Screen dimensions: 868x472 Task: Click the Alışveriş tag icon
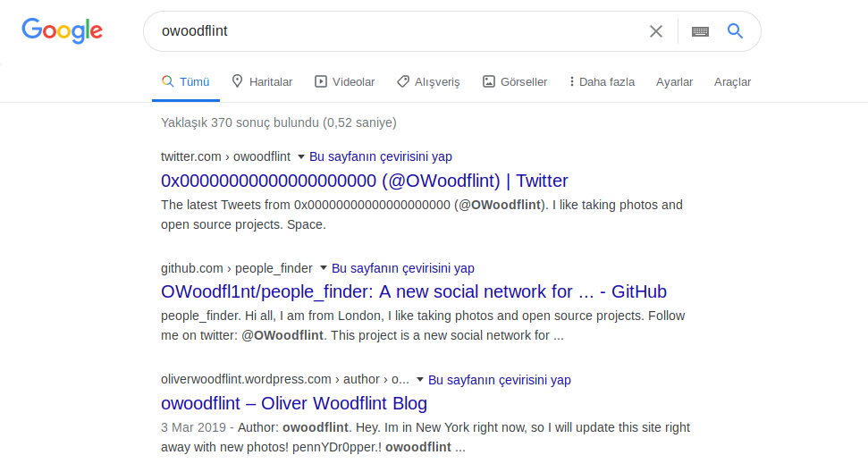coord(403,81)
